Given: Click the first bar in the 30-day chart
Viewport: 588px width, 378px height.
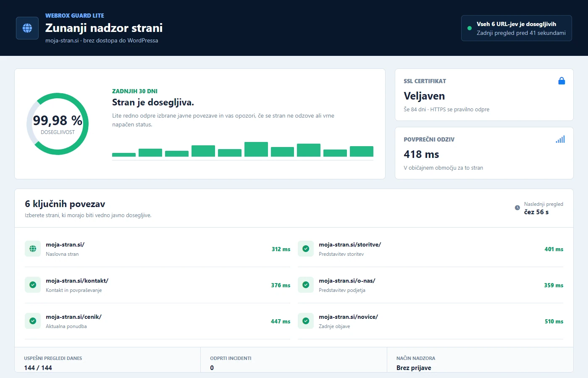Looking at the screenshot, I should pos(124,155).
